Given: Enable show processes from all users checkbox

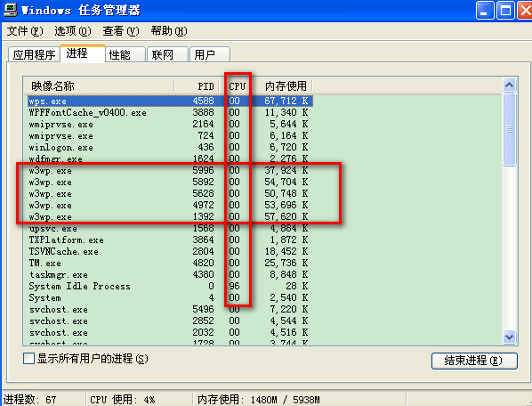Looking at the screenshot, I should point(28,359).
